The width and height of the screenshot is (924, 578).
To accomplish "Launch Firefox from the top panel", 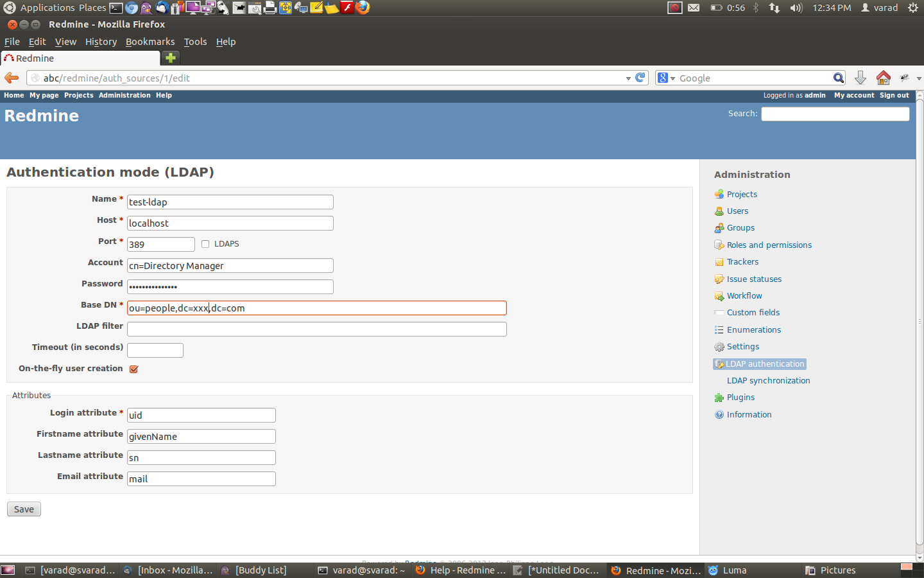I will 363,8.
